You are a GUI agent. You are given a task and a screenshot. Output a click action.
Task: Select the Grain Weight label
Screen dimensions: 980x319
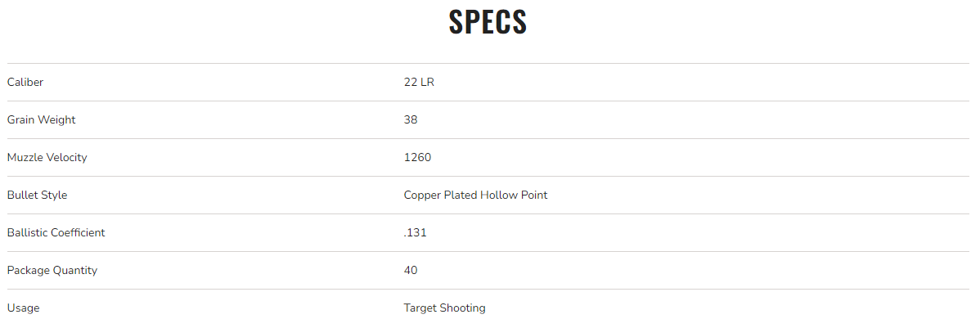(41, 119)
